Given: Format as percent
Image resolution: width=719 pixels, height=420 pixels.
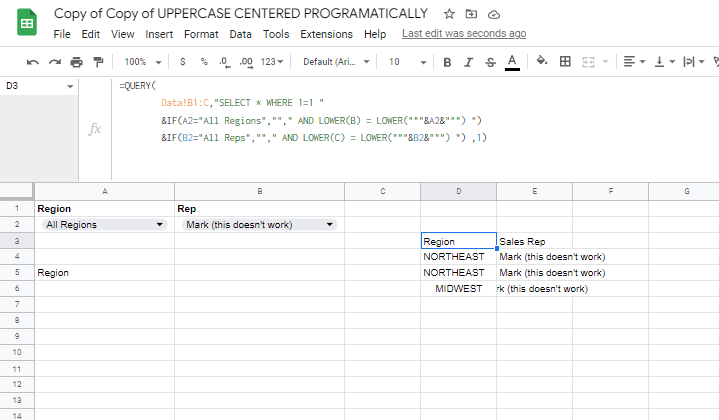Looking at the screenshot, I should [x=204, y=62].
